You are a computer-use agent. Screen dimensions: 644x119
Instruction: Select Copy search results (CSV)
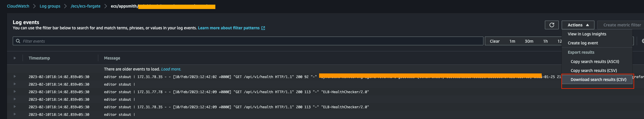tap(594, 71)
